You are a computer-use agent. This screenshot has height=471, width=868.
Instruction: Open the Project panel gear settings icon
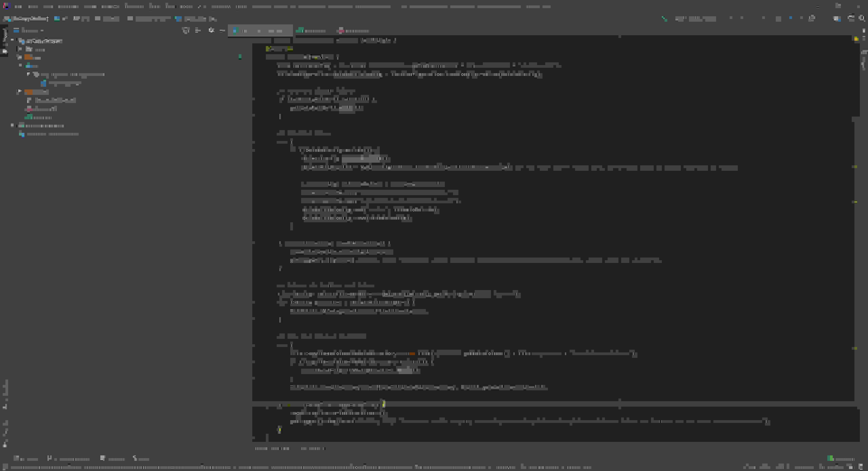click(x=211, y=30)
